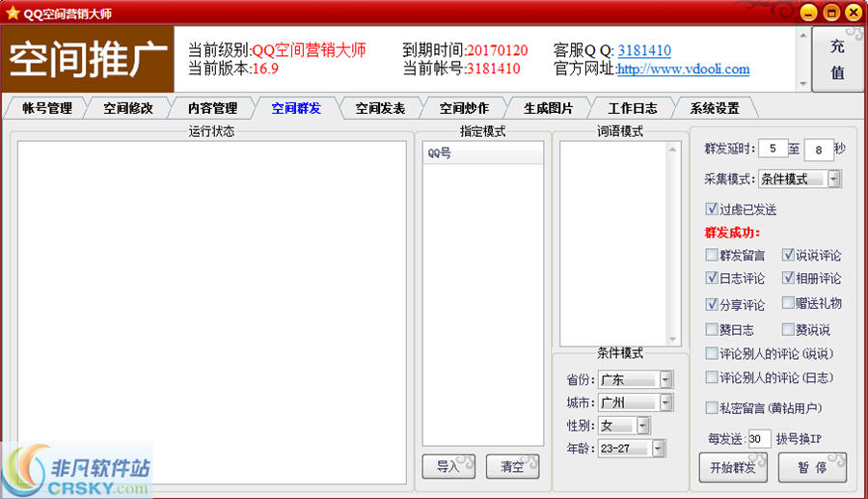
Task: Open the 系统设置 tab
Action: click(715, 108)
